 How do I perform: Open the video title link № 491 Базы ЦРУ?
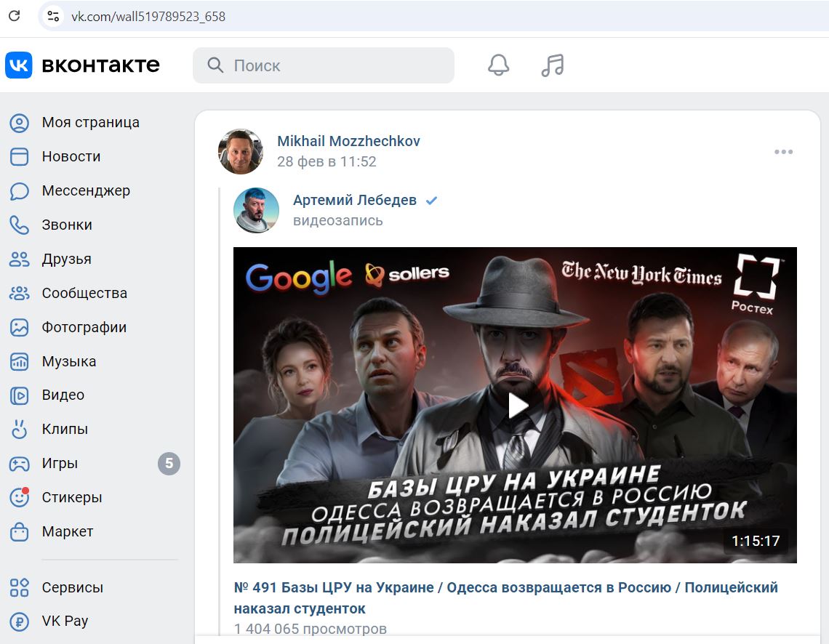(506, 598)
